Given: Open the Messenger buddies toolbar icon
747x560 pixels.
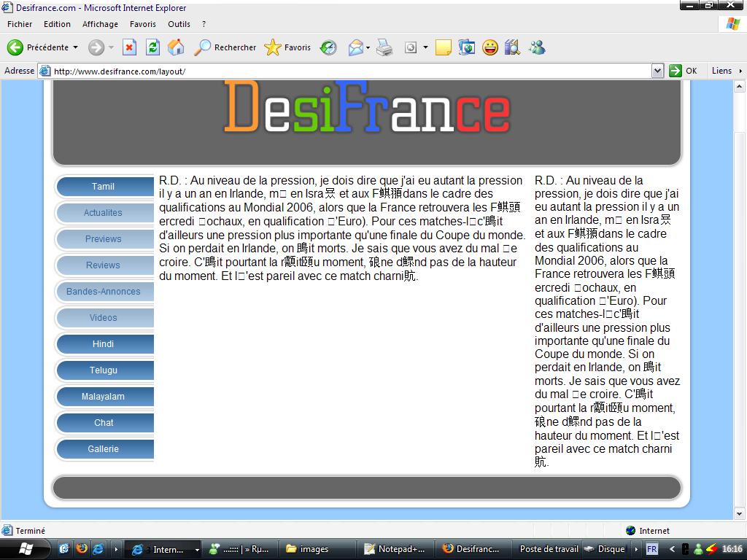Looking at the screenshot, I should coord(537,47).
